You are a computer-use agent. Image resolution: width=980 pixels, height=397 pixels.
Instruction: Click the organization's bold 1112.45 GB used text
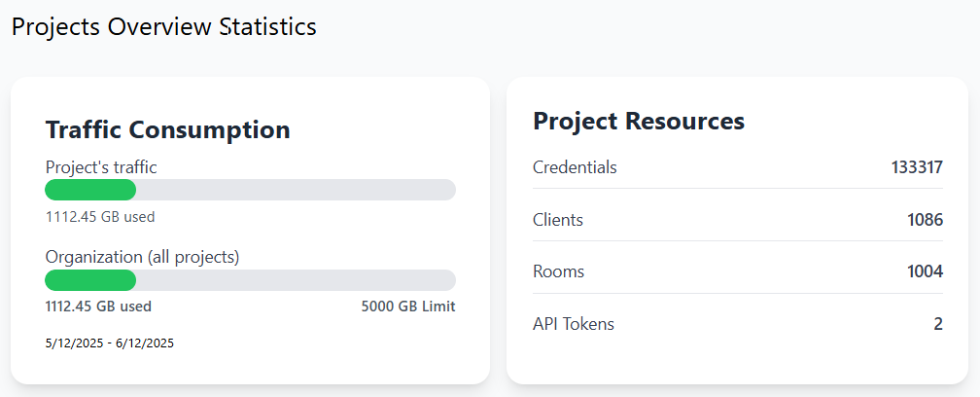tap(98, 307)
